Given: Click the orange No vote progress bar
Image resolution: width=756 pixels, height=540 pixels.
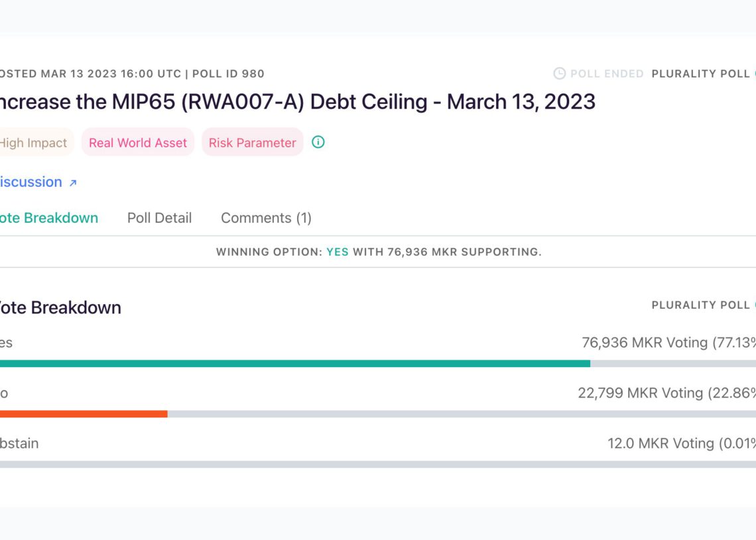Looking at the screenshot, I should click(x=83, y=414).
